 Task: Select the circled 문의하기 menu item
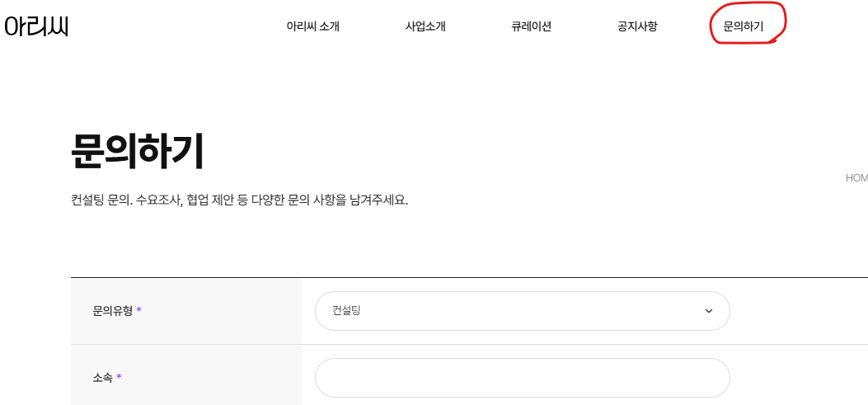tap(743, 26)
